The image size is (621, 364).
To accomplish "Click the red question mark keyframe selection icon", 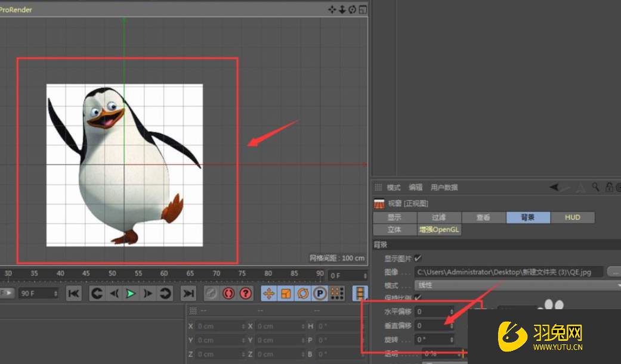I will [246, 293].
